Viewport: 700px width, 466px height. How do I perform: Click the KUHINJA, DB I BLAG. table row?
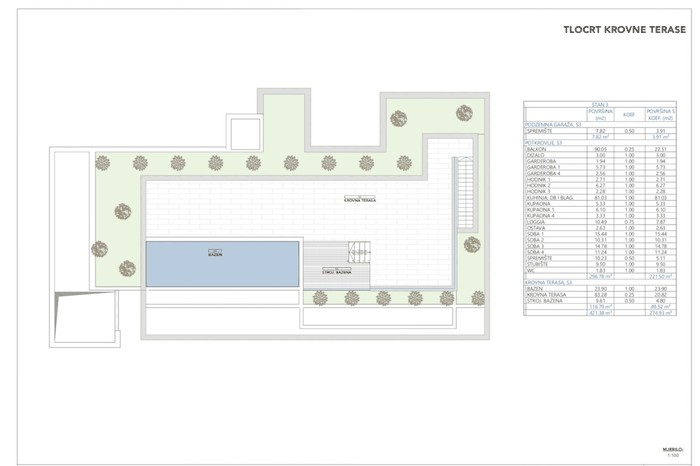pyautogui.click(x=600, y=197)
